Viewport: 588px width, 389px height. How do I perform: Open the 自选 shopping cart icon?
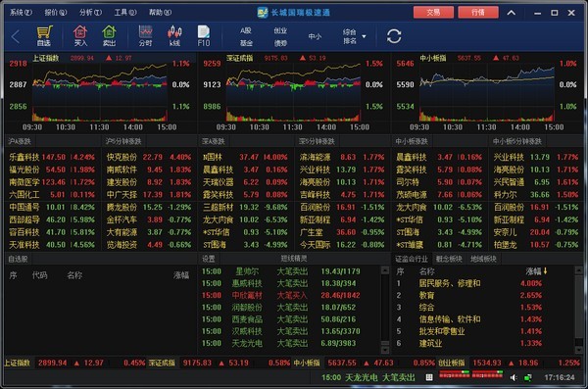pos(44,36)
